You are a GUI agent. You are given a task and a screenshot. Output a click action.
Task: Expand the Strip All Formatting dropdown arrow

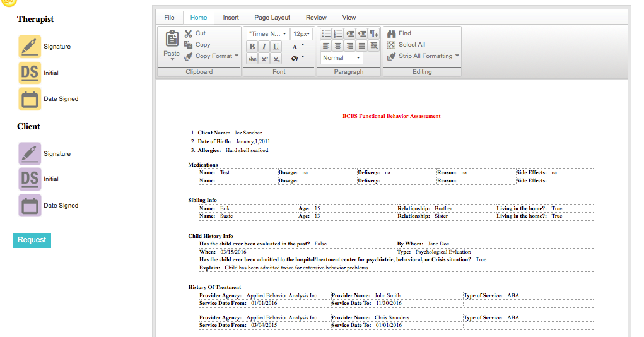[x=457, y=56]
